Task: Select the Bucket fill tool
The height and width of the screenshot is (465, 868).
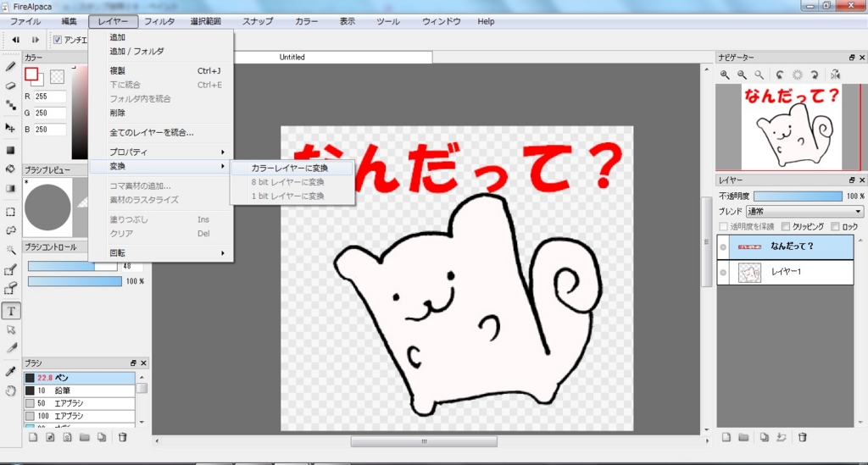Action: [x=10, y=169]
